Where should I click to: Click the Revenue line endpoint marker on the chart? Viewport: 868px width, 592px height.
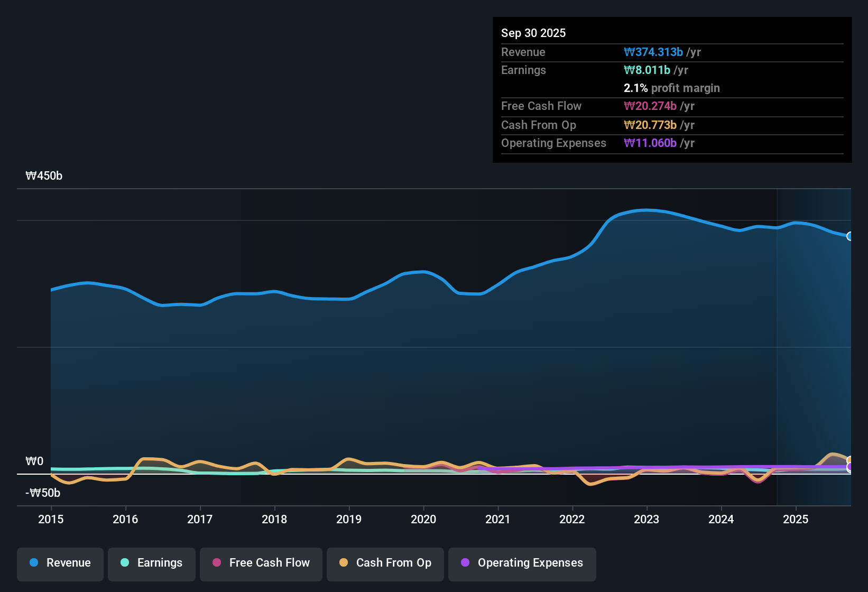pos(850,237)
